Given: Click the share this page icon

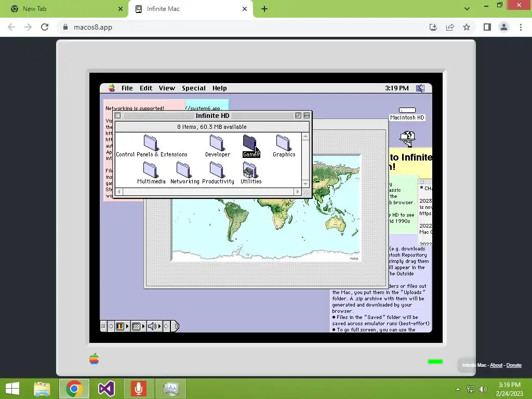Looking at the screenshot, I should [x=450, y=27].
